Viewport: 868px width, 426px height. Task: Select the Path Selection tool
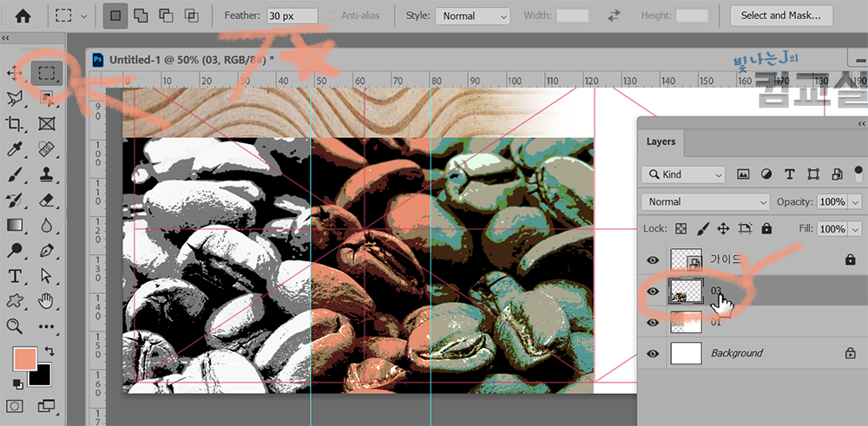[47, 276]
